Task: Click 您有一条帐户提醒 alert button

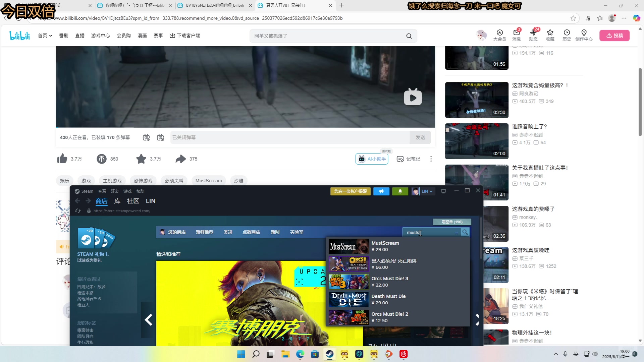Action: pyautogui.click(x=351, y=191)
